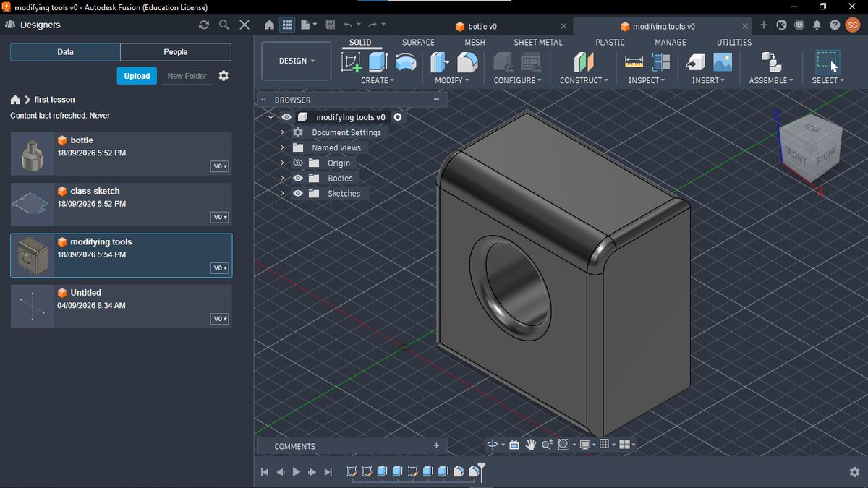Refresh the data panel contents
The image size is (868, 488).
[x=204, y=25]
